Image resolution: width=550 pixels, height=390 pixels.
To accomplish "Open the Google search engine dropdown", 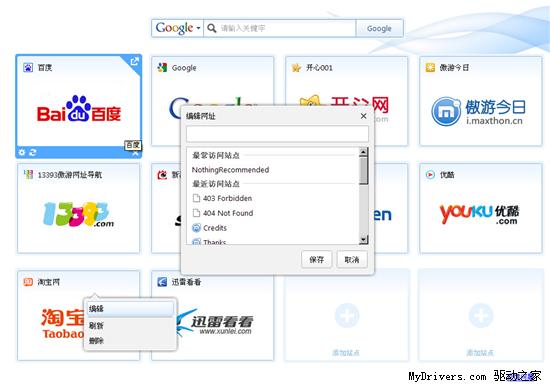I will click(x=177, y=28).
